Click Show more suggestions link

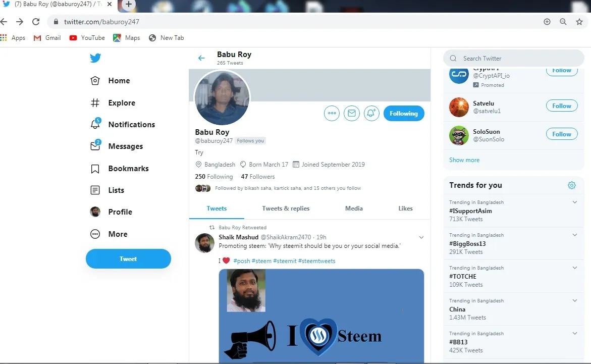[464, 160]
